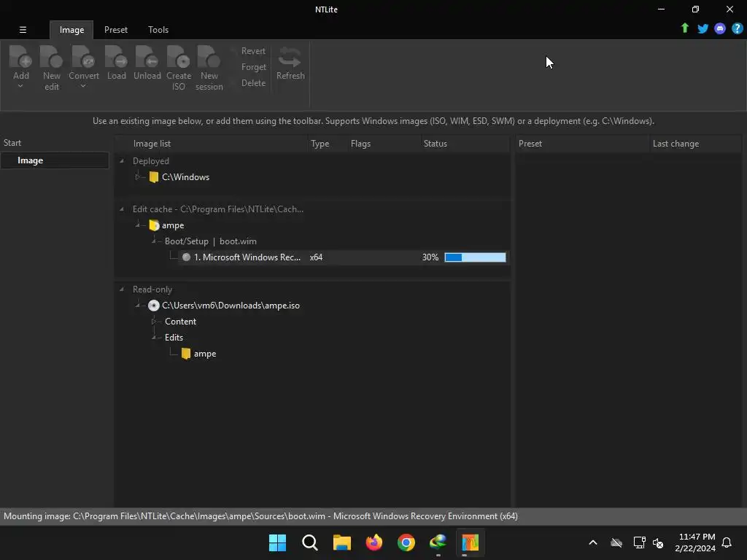Click the Last change column header

pyautogui.click(x=694, y=144)
